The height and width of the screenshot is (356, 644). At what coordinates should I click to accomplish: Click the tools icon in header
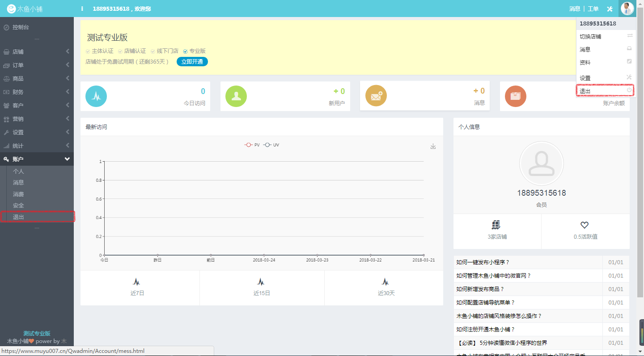610,9
